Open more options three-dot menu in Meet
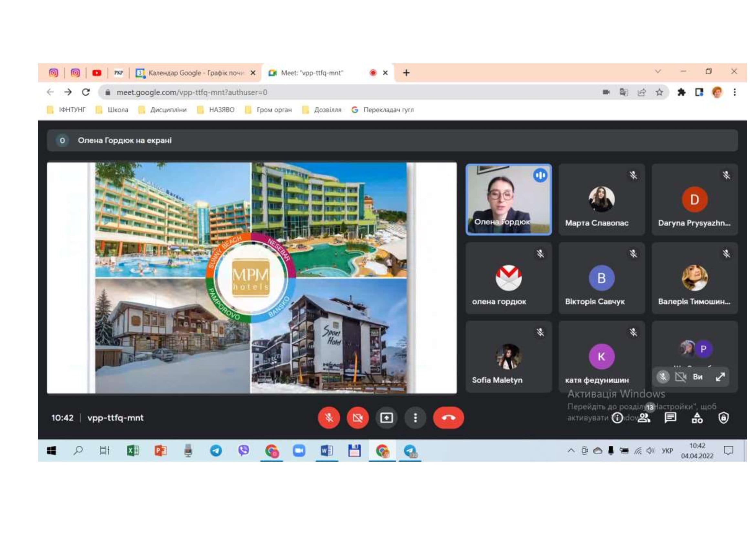Image resolution: width=756 pixels, height=534 pixels. [x=415, y=417]
